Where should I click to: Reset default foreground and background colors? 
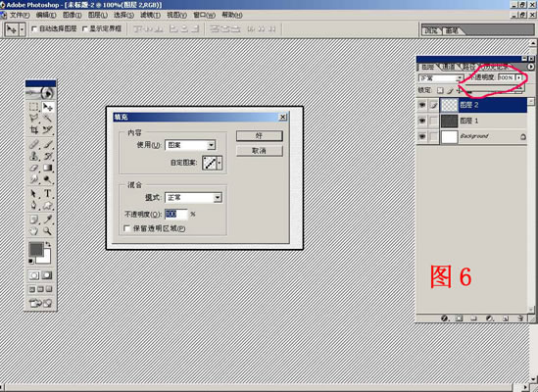31,262
